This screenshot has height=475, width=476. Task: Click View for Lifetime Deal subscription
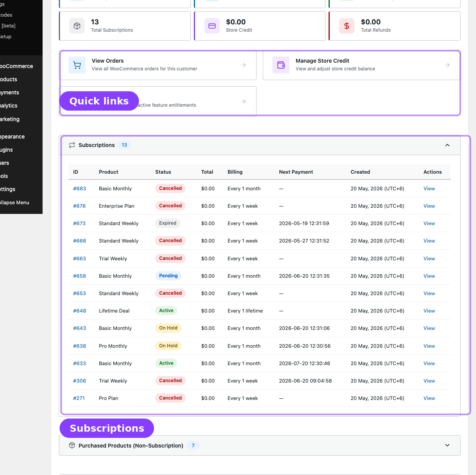pyautogui.click(x=429, y=311)
